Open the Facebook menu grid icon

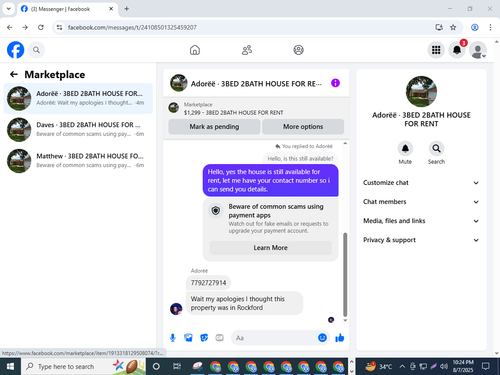[x=436, y=50]
